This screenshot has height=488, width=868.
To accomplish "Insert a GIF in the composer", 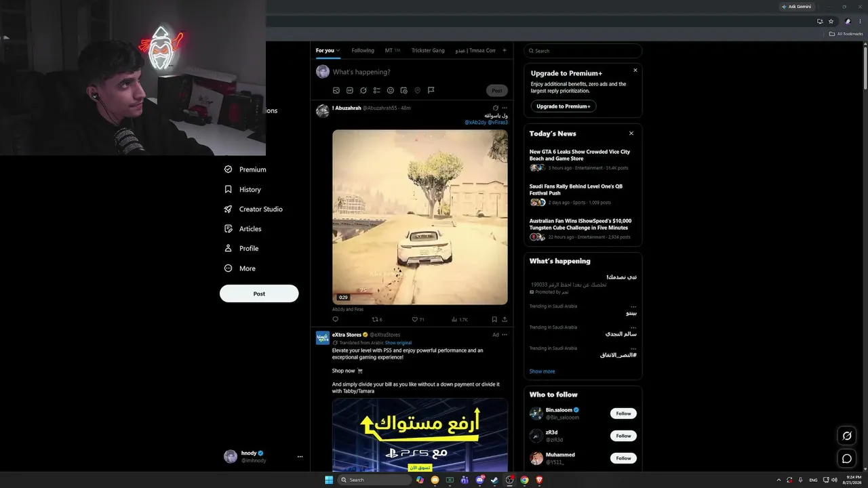I will click(x=350, y=90).
